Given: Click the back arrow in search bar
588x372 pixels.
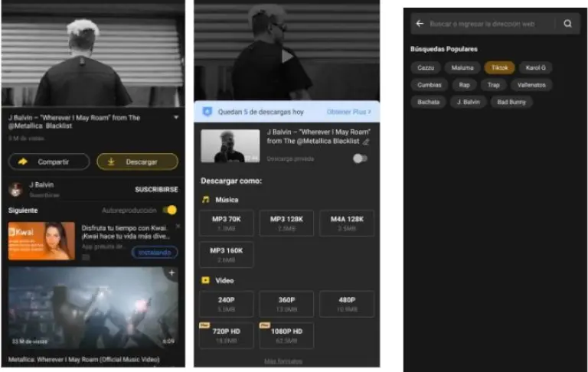Looking at the screenshot, I should (x=420, y=24).
